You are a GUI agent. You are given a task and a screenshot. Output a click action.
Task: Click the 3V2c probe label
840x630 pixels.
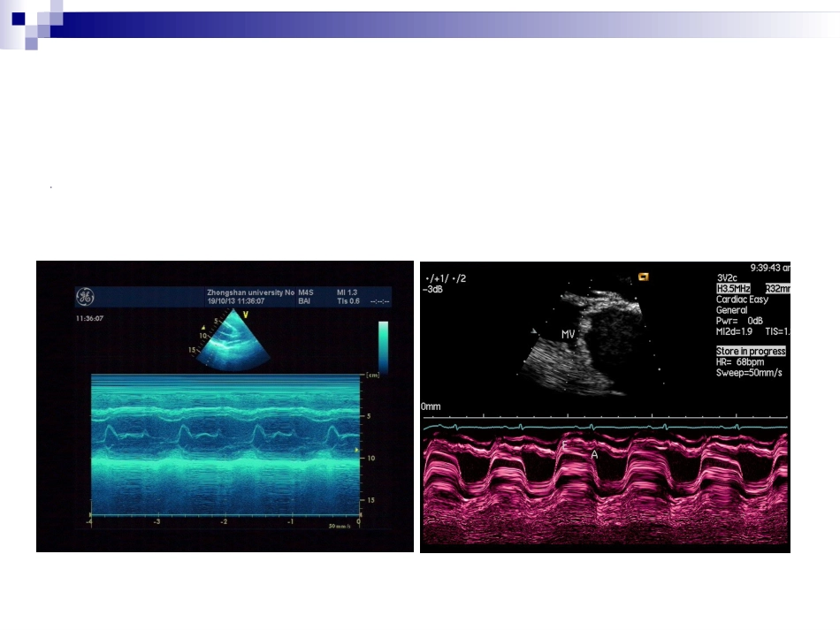(727, 277)
